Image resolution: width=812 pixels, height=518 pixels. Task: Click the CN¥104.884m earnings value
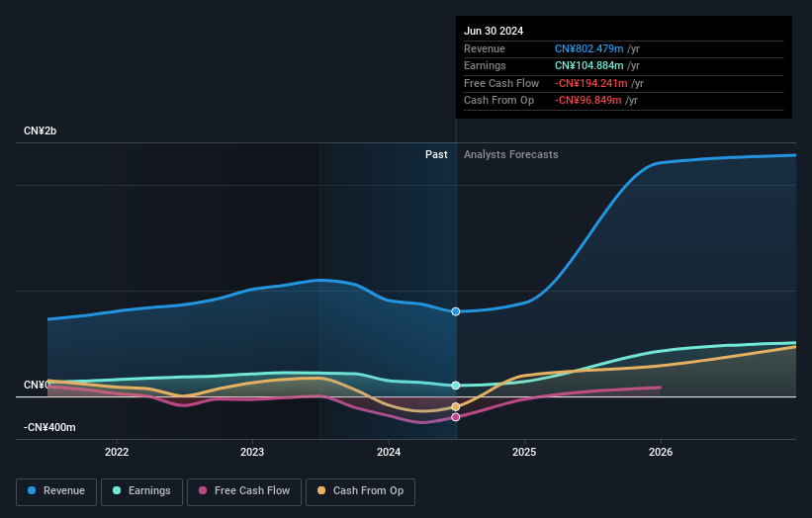click(589, 65)
